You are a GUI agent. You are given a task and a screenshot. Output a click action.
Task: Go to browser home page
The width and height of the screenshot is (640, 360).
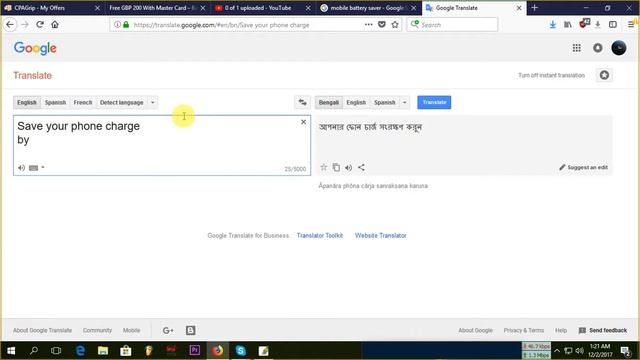55,24
